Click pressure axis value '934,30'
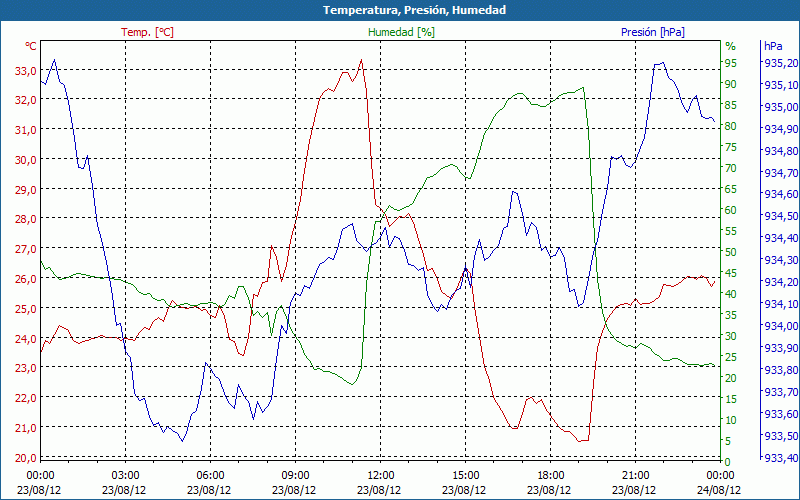 pos(781,260)
